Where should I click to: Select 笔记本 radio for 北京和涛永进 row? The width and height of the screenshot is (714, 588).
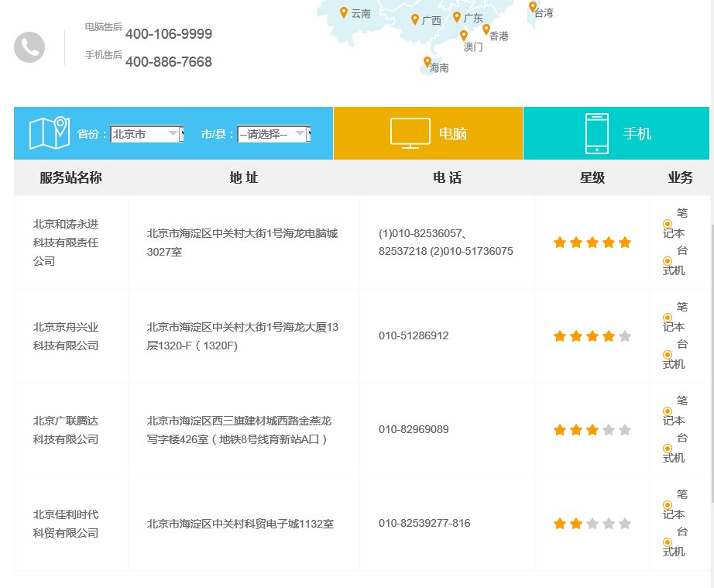pos(668,224)
